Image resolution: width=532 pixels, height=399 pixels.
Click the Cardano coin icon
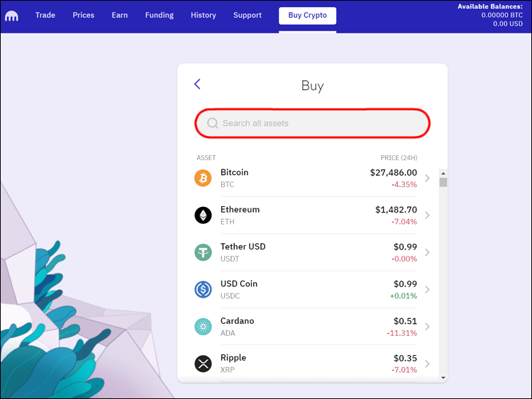coord(203,327)
